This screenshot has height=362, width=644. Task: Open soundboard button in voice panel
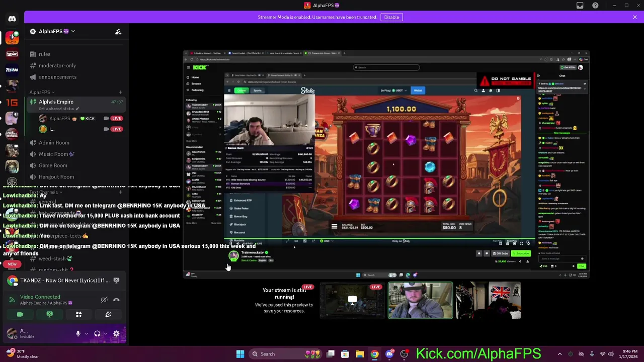pos(108,314)
